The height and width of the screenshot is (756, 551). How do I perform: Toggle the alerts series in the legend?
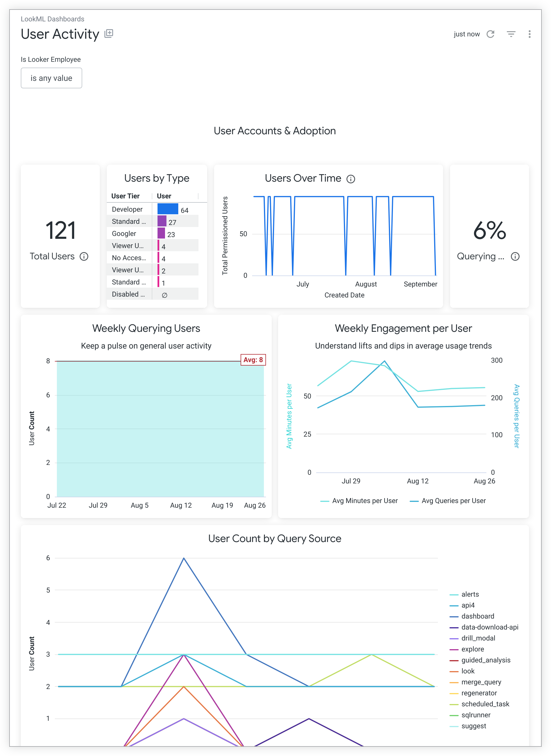[x=470, y=594]
